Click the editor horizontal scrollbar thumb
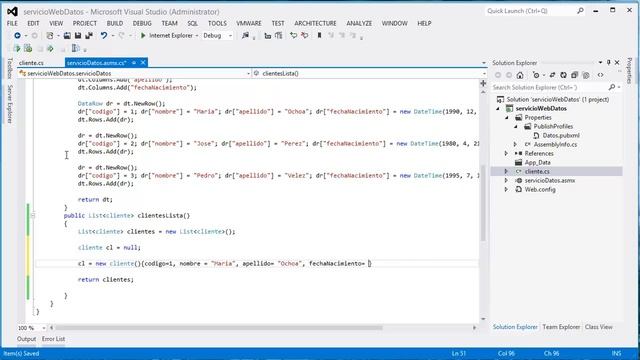640x360 pixels. point(219,328)
